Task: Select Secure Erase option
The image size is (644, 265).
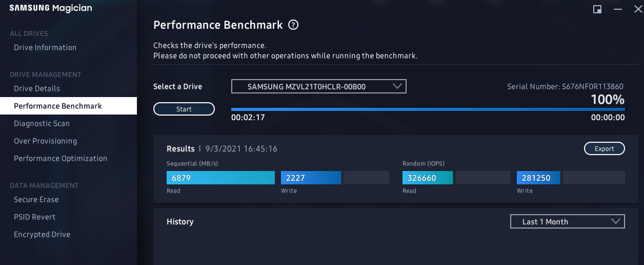Action: (x=36, y=199)
